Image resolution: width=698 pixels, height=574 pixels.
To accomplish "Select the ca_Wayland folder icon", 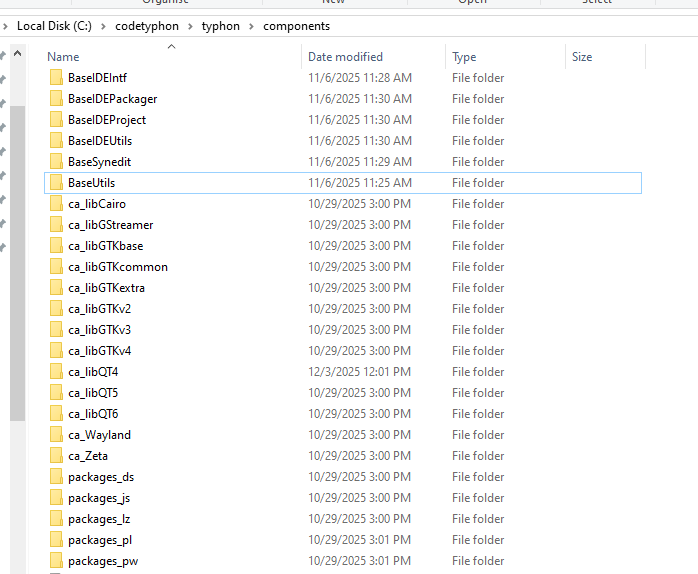I will click(56, 435).
